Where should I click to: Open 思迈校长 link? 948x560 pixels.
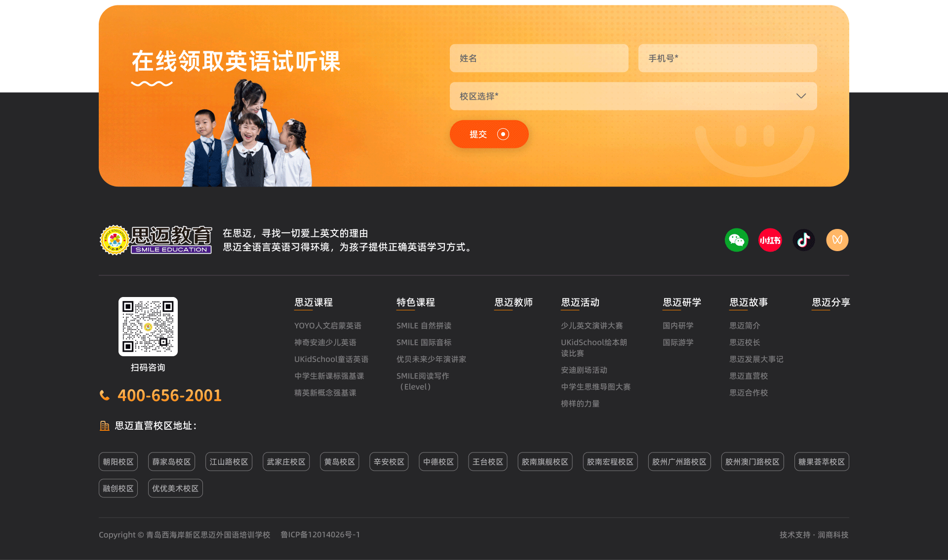click(x=745, y=342)
